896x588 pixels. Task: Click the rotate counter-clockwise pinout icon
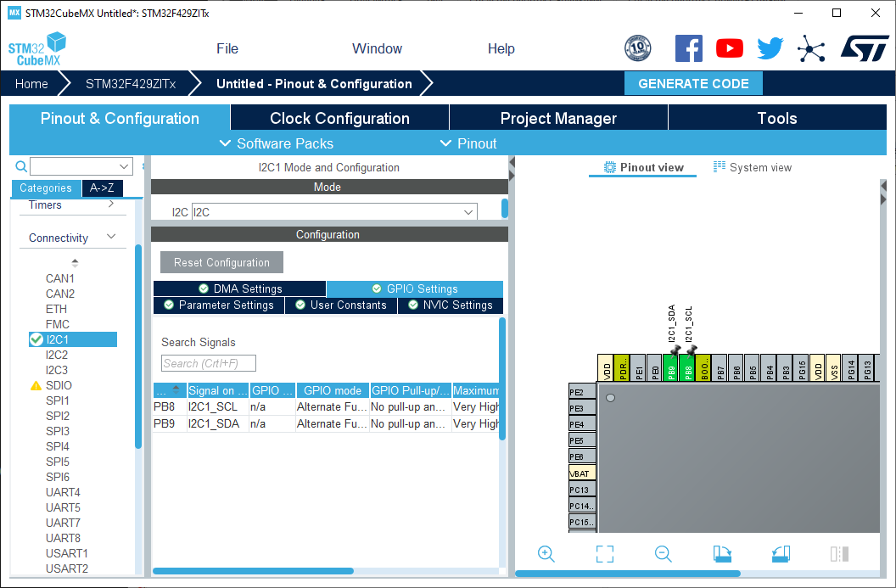[781, 553]
